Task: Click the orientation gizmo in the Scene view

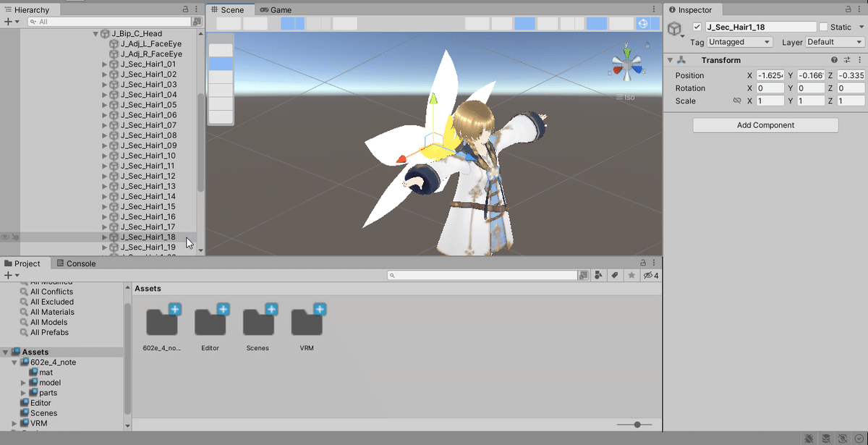Action: point(626,63)
